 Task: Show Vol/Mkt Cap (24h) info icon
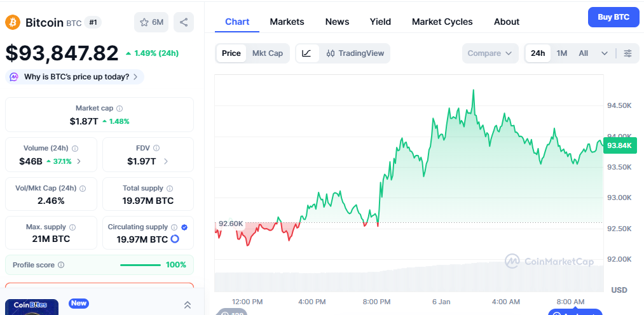(x=83, y=189)
